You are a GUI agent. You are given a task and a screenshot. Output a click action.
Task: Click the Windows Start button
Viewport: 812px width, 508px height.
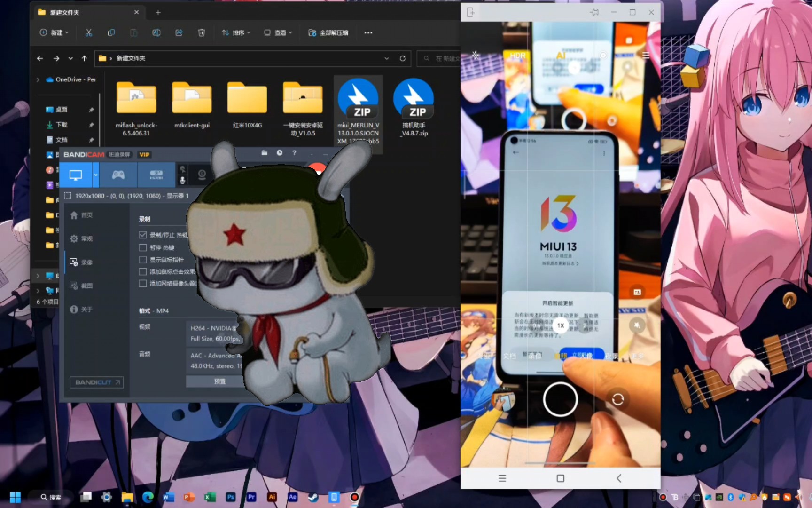15,497
